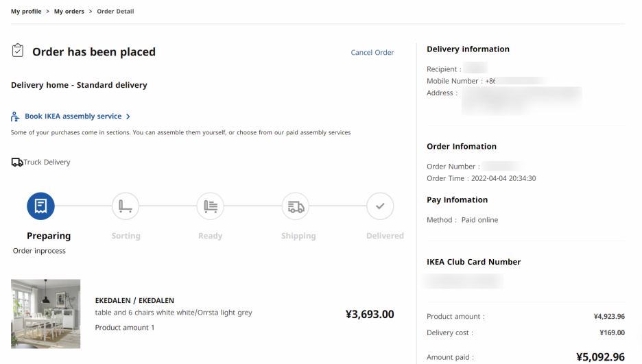This screenshot has height=364, width=642.
Task: Click Product amount 1 quantity text
Action: pos(125,328)
